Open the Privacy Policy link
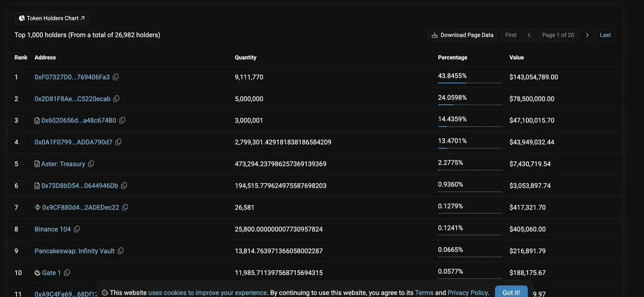 click(467, 293)
